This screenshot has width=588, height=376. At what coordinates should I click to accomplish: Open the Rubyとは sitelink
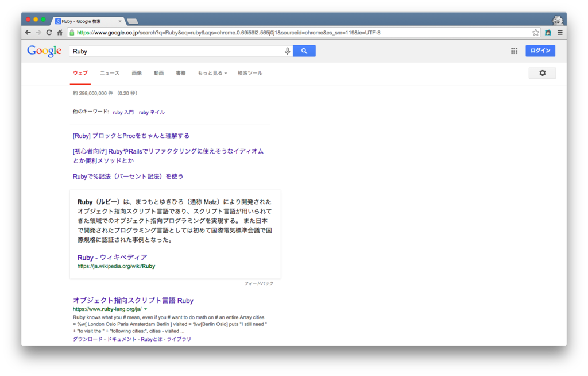pyautogui.click(x=152, y=339)
